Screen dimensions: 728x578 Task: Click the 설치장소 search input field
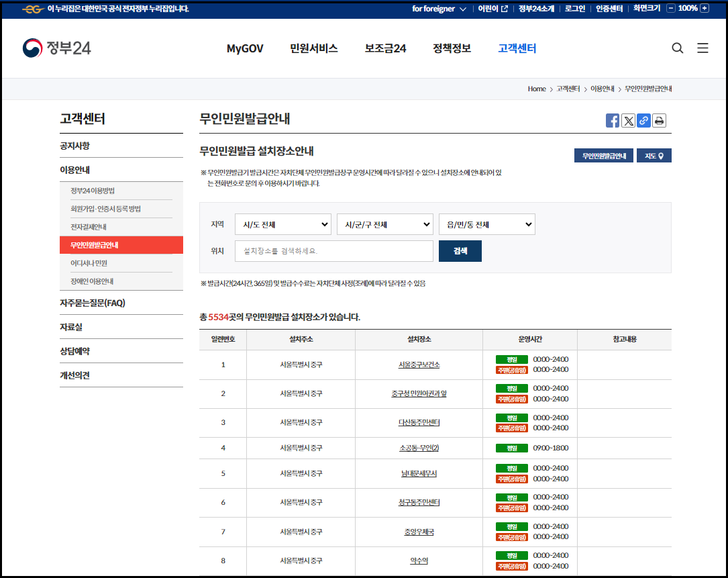click(x=333, y=250)
